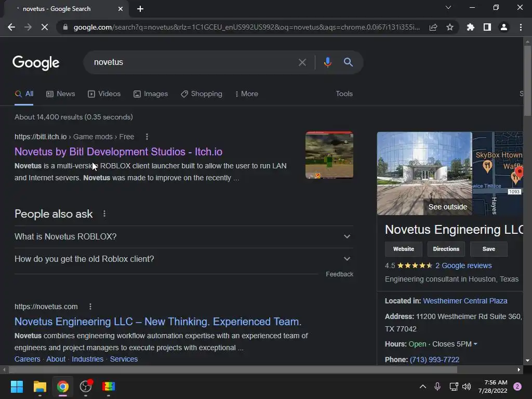This screenshot has width=532, height=399.
Task: Click the Google logo
Action: 36,62
